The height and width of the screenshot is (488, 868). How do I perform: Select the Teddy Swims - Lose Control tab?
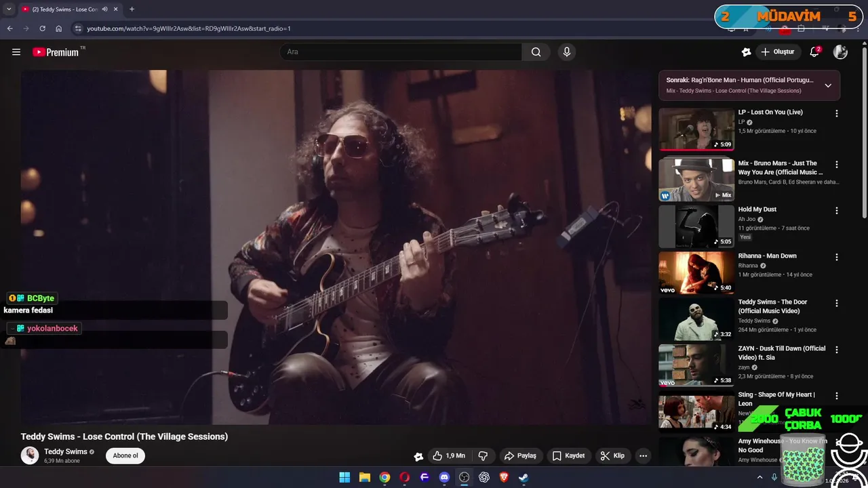[x=64, y=9]
